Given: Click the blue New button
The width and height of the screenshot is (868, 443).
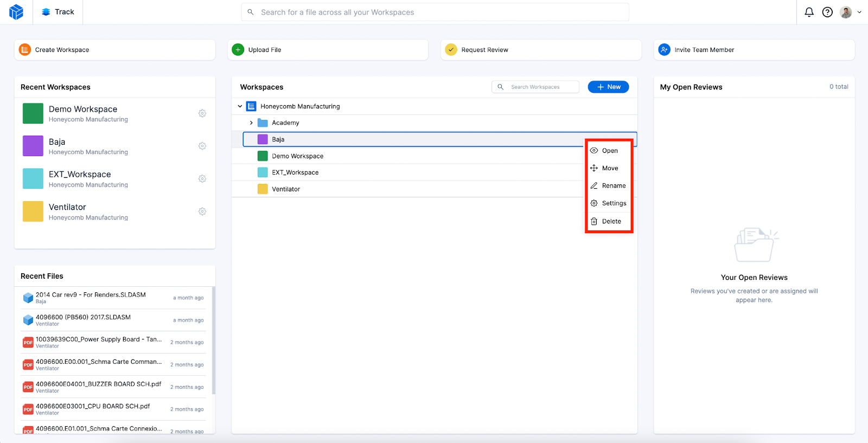Looking at the screenshot, I should tap(608, 87).
